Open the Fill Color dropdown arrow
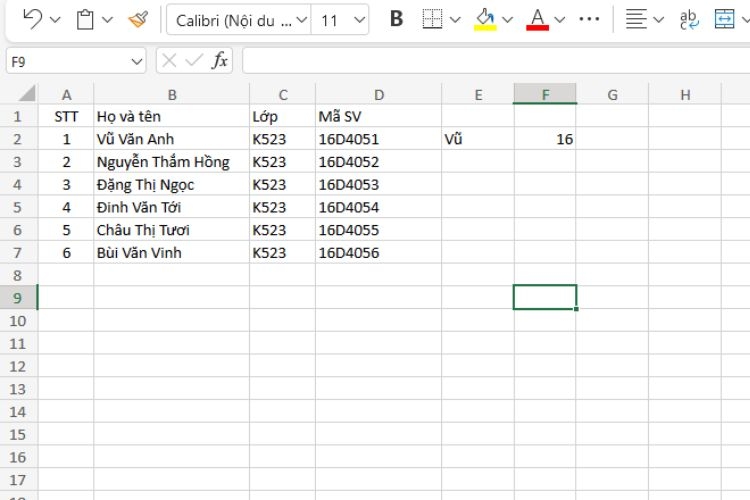Image resolution: width=750 pixels, height=500 pixels. pyautogui.click(x=507, y=20)
